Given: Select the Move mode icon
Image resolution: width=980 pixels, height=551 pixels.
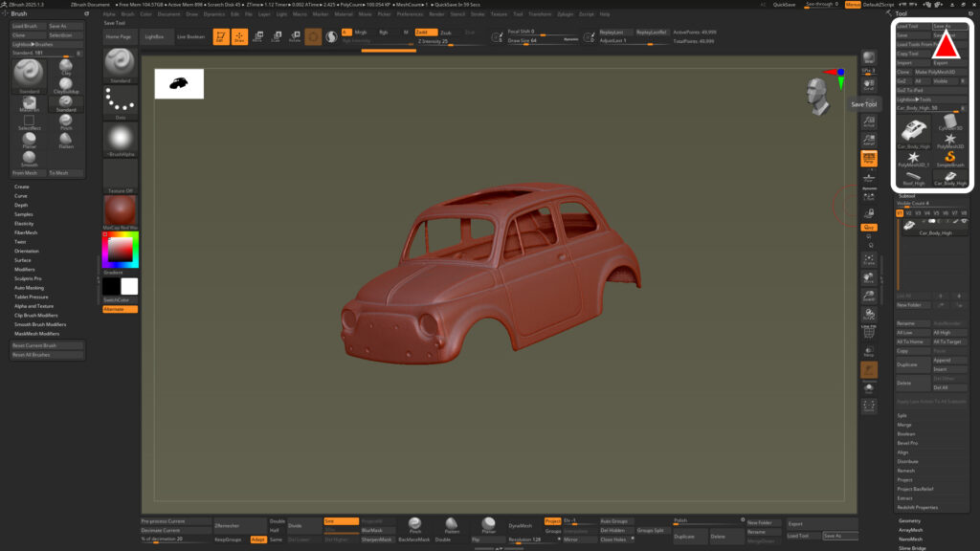Looking at the screenshot, I should coord(259,36).
